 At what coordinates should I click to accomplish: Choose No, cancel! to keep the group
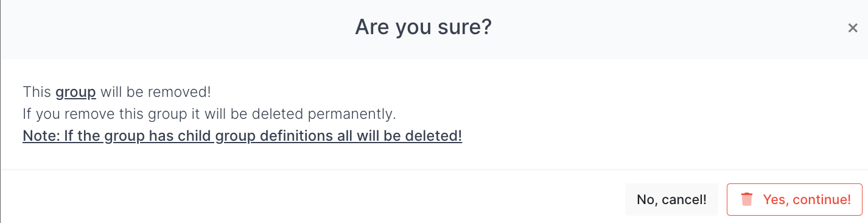(671, 199)
